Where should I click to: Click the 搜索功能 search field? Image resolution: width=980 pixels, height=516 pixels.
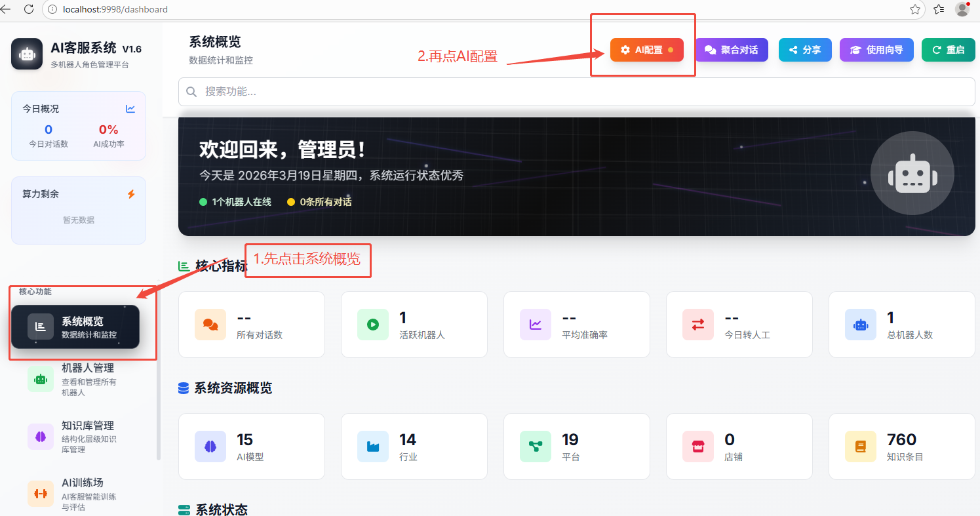coord(577,92)
